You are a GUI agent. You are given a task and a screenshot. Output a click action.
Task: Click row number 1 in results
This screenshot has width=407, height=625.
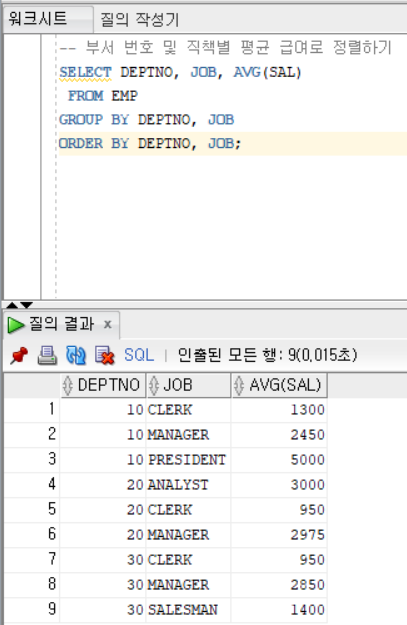point(32,409)
